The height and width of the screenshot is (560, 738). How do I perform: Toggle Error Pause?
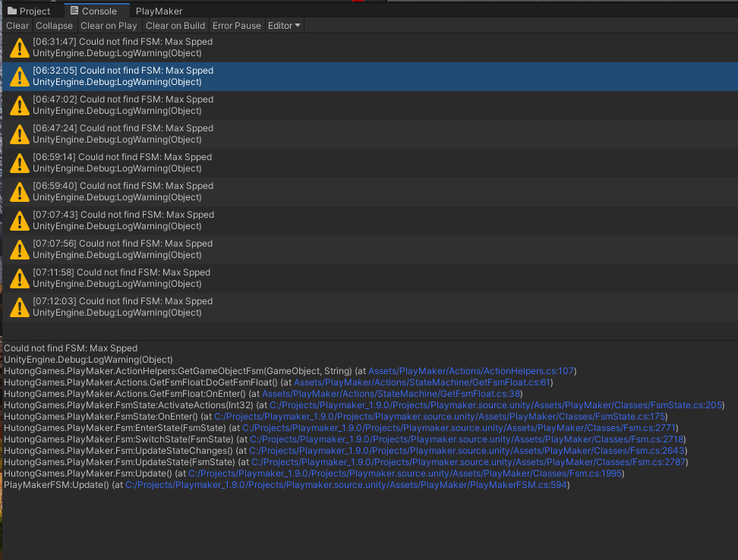click(x=236, y=26)
